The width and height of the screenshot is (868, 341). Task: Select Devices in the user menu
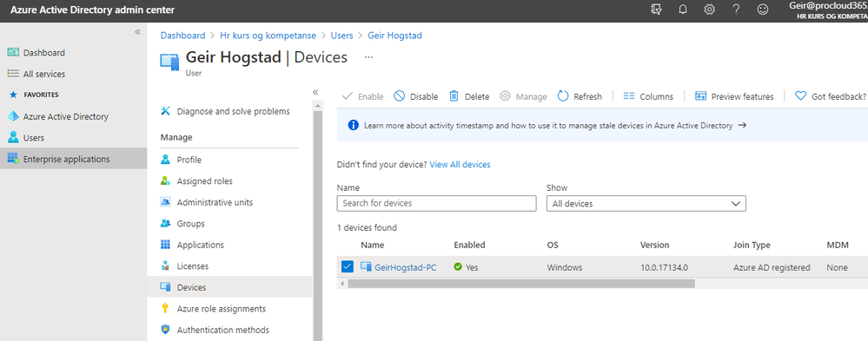tap(229, 287)
